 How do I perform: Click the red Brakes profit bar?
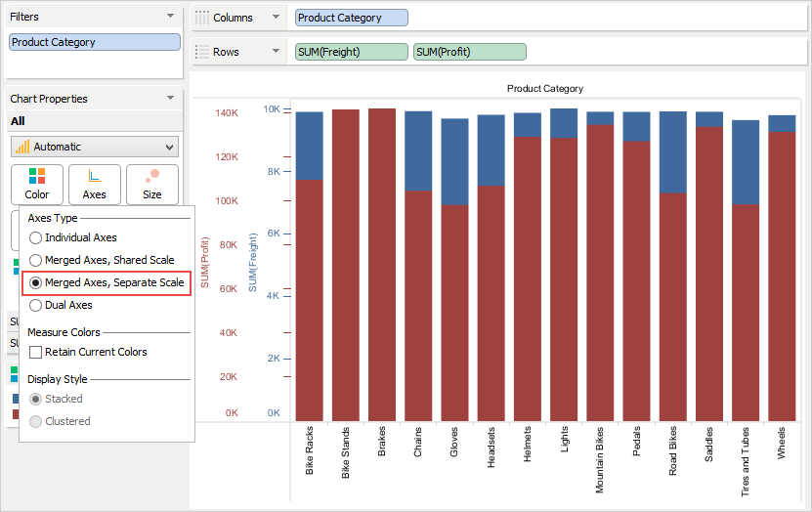pos(382,265)
